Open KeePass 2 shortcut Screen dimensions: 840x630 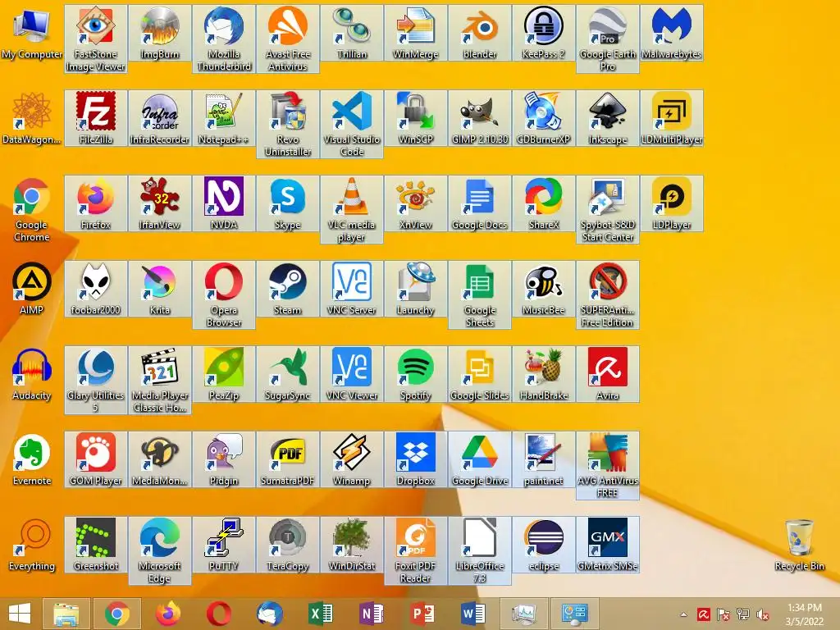pyautogui.click(x=544, y=33)
